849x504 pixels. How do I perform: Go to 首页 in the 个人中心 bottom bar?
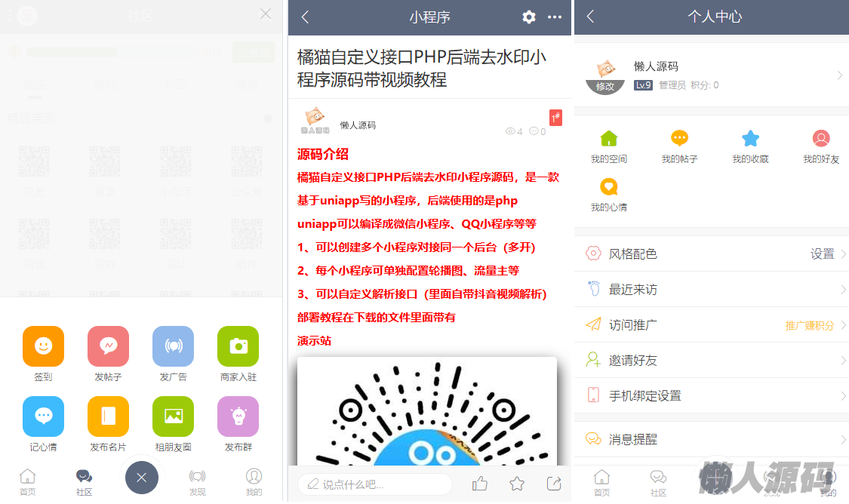[x=601, y=483]
